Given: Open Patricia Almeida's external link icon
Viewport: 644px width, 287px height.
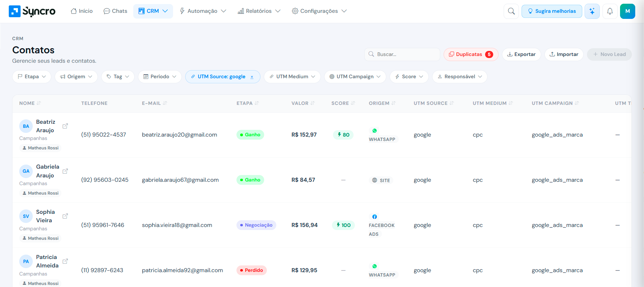Looking at the screenshot, I should point(65,261).
